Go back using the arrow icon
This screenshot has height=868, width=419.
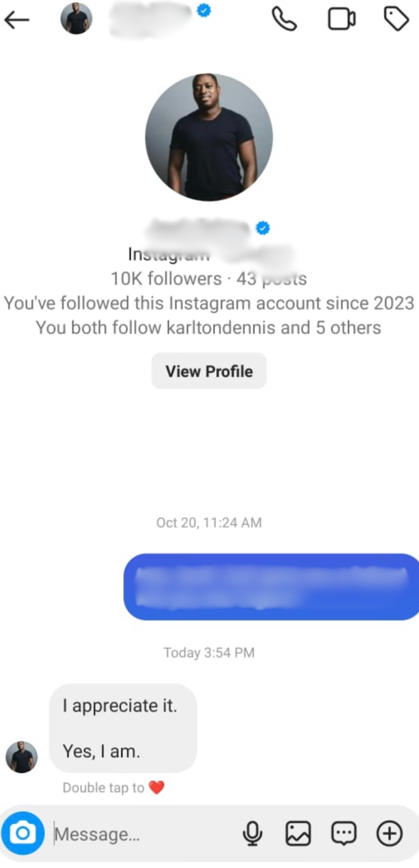17,20
